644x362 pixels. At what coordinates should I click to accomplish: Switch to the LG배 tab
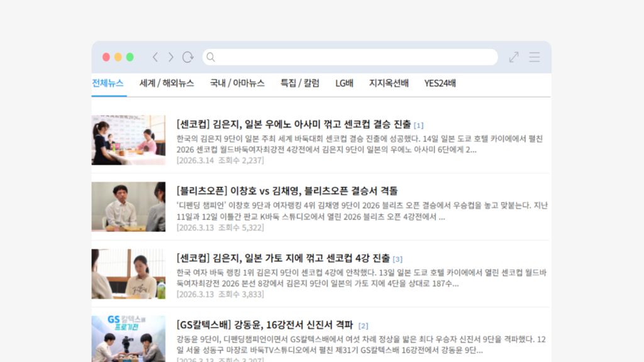[343, 83]
